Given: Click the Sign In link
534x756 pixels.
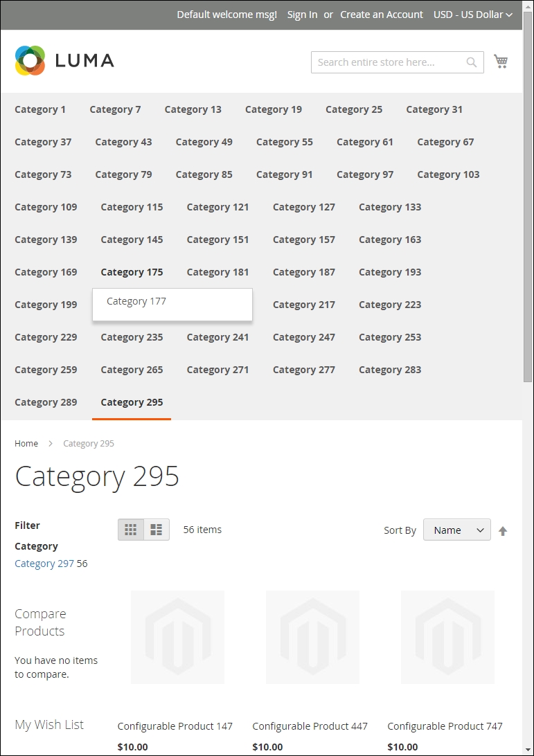Looking at the screenshot, I should [303, 15].
